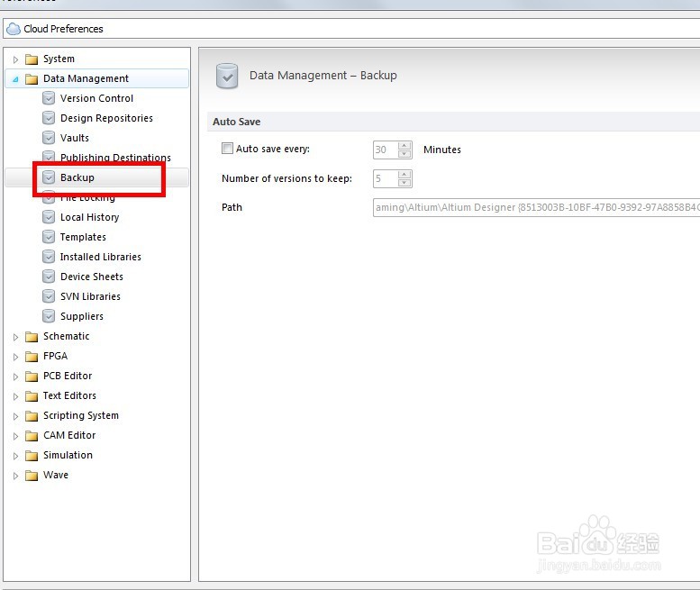Click the Local History page icon
The width and height of the screenshot is (700, 590).
tap(49, 217)
